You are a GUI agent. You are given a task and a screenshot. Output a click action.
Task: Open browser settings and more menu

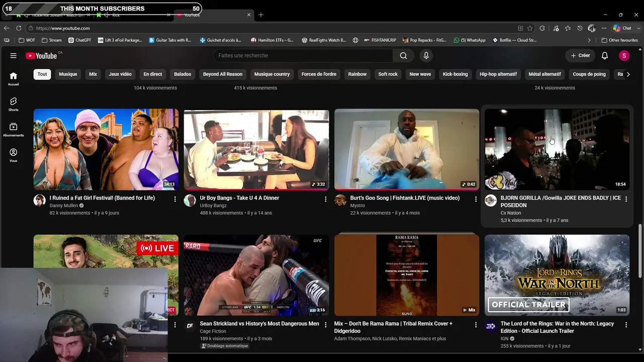pyautogui.click(x=604, y=28)
